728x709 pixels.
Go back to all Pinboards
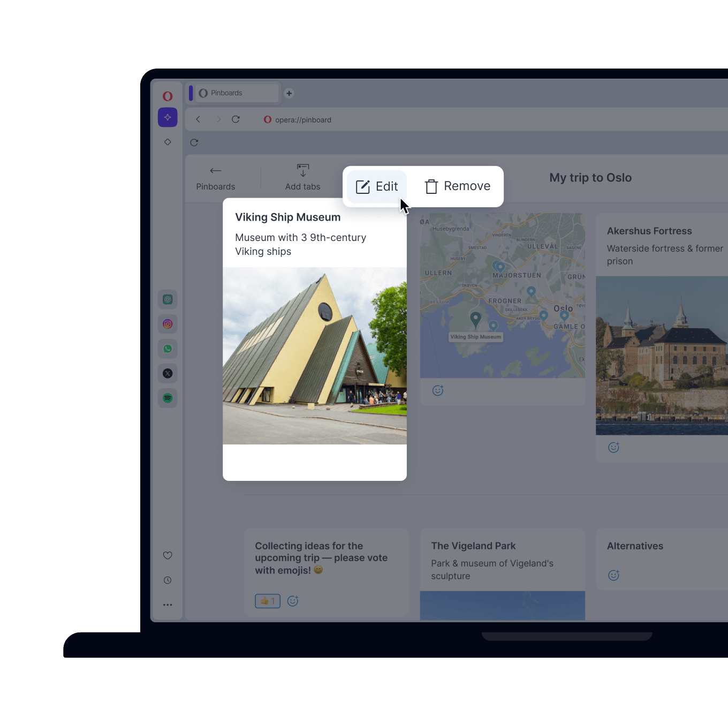[x=215, y=177]
